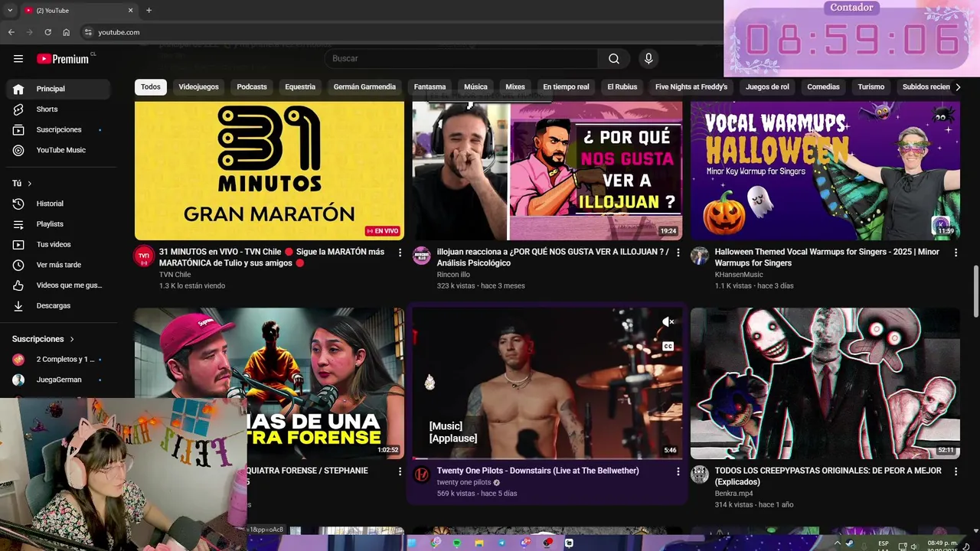The image size is (980, 551).
Task: Close the YouTube browser tab
Action: click(130, 10)
